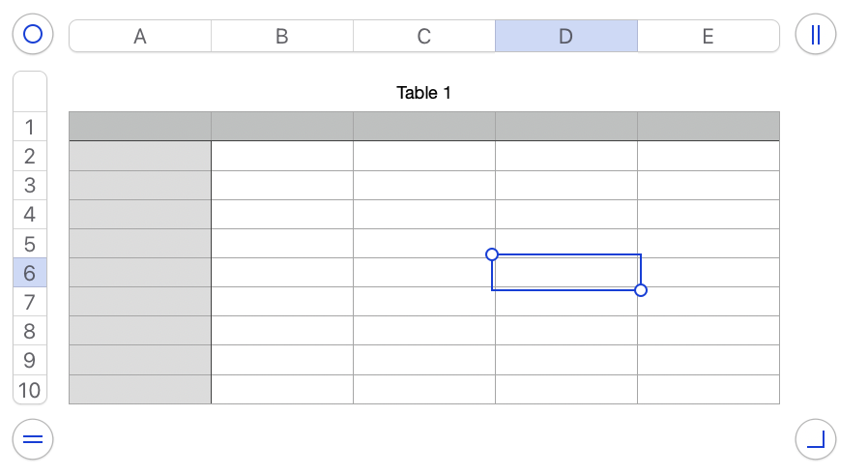The image size is (868, 476).
Task: Select column C header
Action: [424, 37]
